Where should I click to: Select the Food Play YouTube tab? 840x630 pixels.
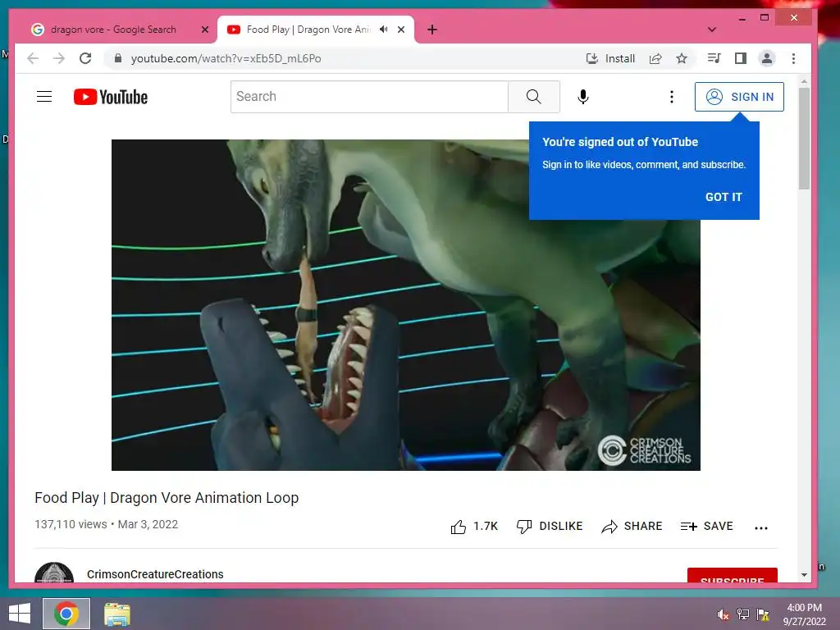308,30
